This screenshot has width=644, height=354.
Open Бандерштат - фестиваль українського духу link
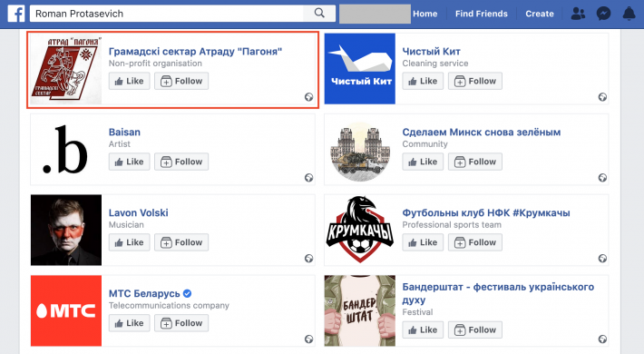[x=498, y=293]
